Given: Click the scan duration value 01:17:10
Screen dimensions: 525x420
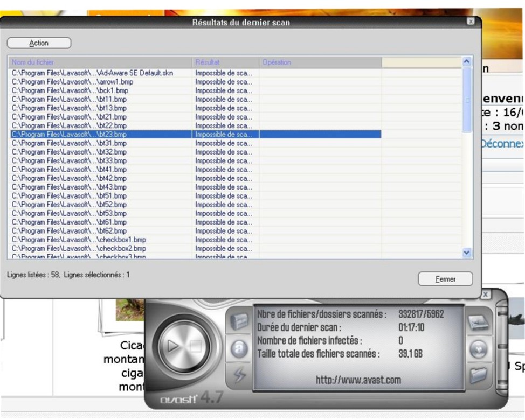Looking at the screenshot, I should (x=411, y=327).
